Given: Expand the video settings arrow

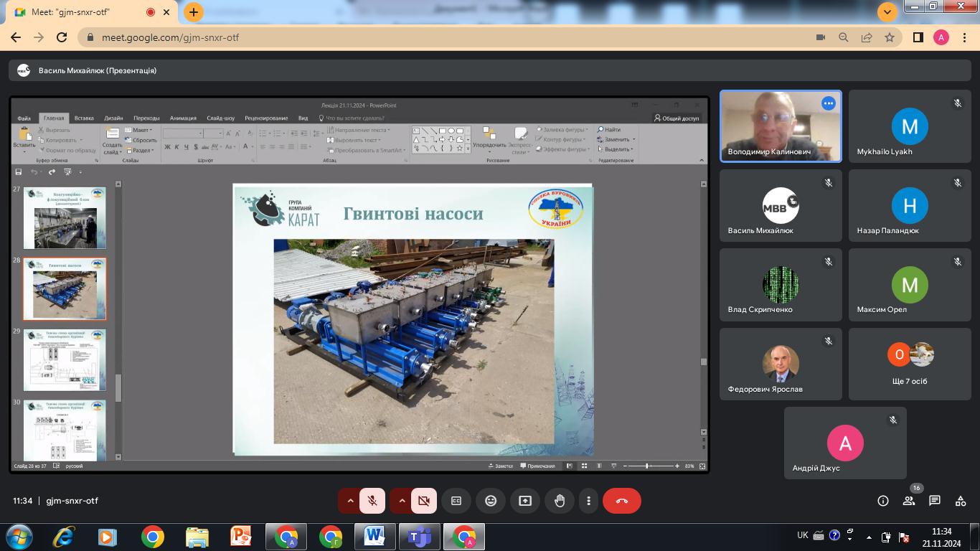Looking at the screenshot, I should pos(402,501).
